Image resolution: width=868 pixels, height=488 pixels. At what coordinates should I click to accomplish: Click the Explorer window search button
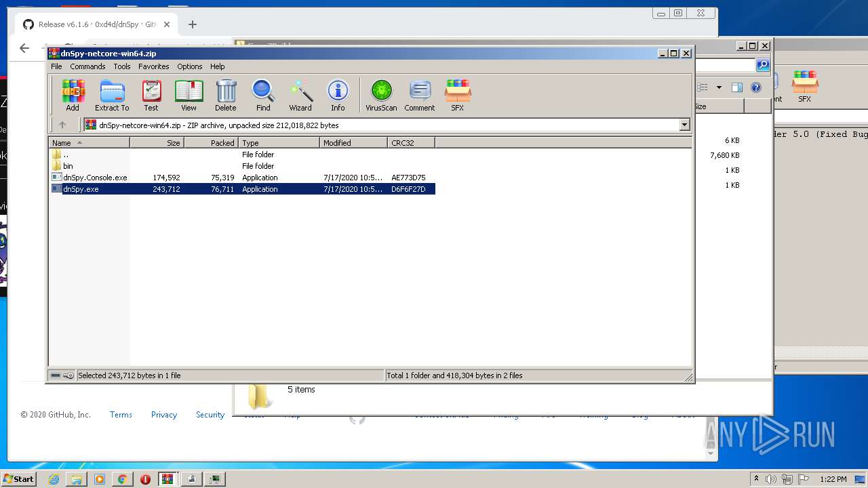(x=763, y=65)
